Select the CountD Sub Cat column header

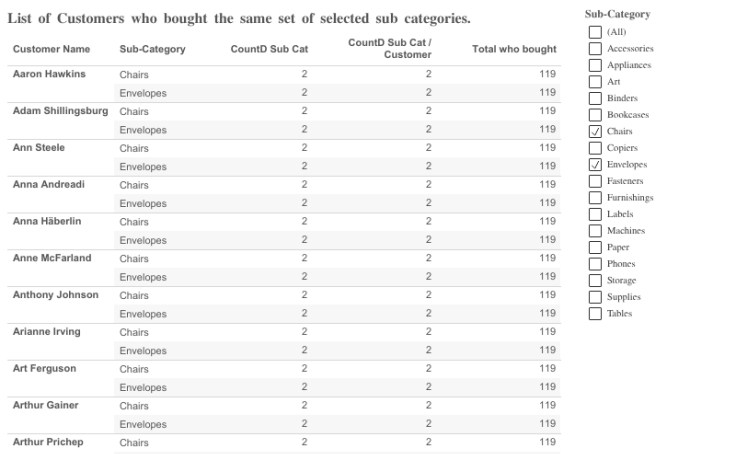coord(269,49)
